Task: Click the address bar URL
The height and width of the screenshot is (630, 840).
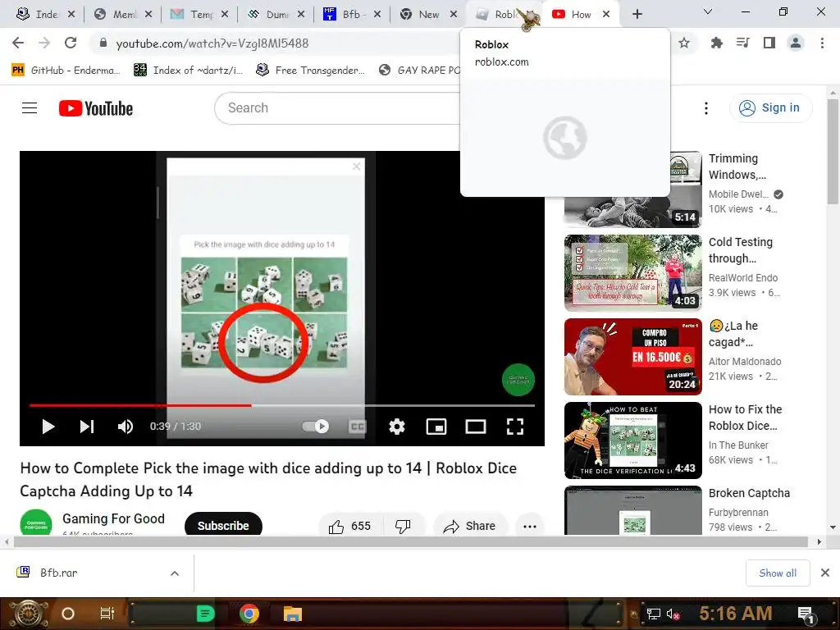Action: coord(212,43)
